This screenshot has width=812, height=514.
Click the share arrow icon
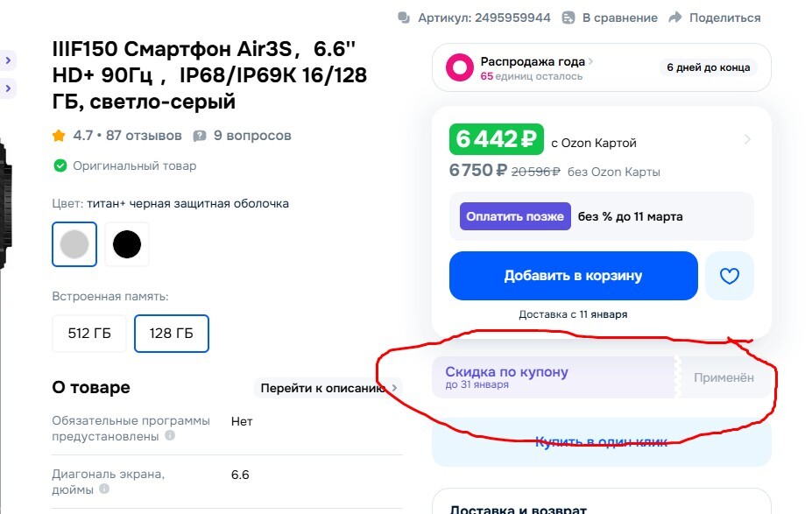674,18
